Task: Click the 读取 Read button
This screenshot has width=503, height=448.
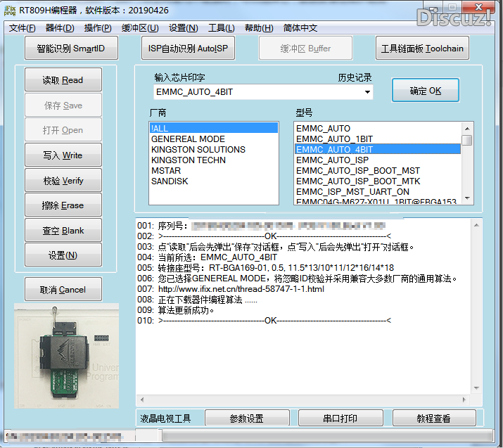Action: (63, 79)
